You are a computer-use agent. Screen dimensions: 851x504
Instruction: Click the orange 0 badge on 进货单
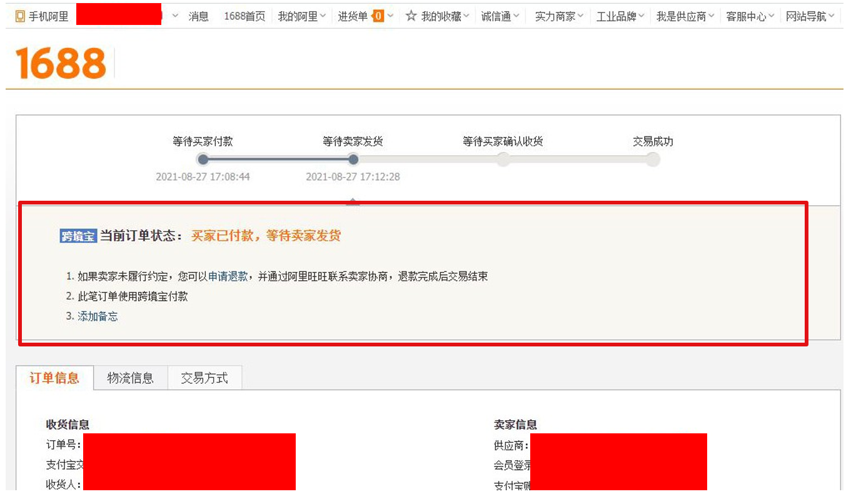click(378, 16)
